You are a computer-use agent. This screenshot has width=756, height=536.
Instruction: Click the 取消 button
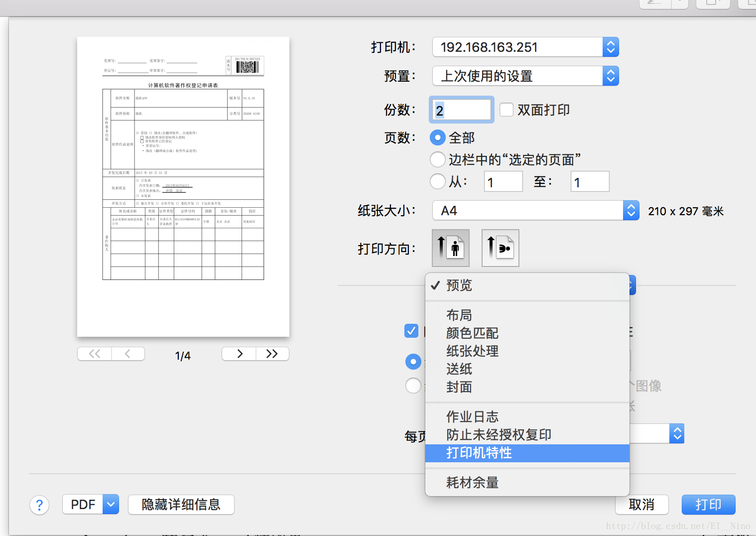[641, 505]
